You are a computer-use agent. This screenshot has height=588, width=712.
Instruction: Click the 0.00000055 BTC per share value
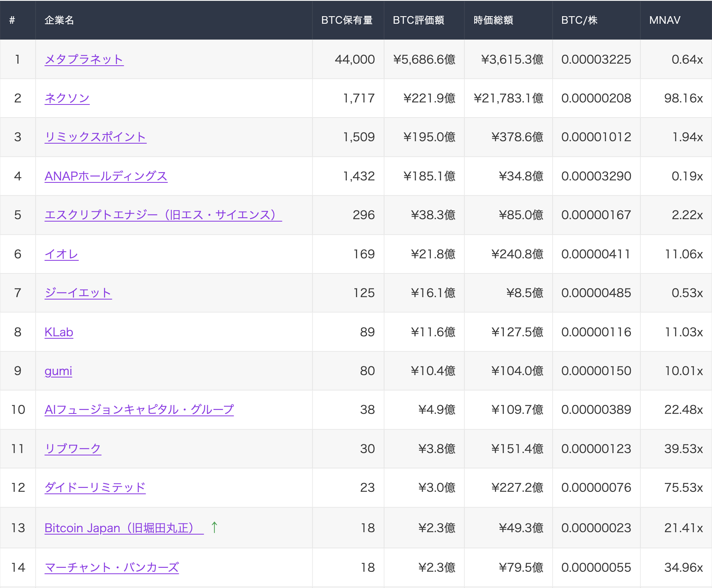pyautogui.click(x=596, y=567)
